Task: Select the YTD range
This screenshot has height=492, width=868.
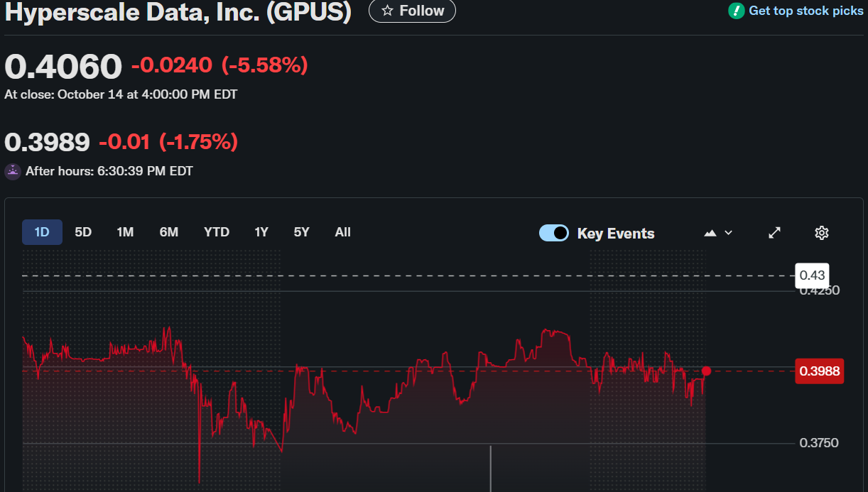Action: tap(217, 232)
